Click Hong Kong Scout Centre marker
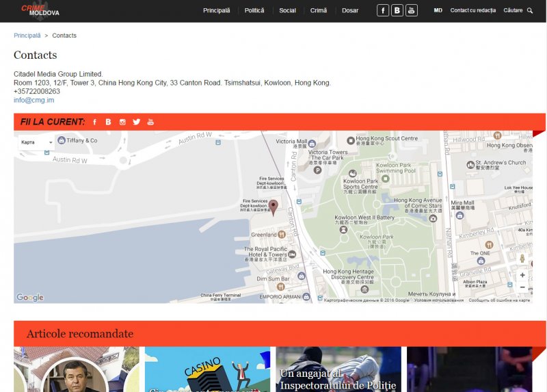The image size is (547, 392). point(351,140)
